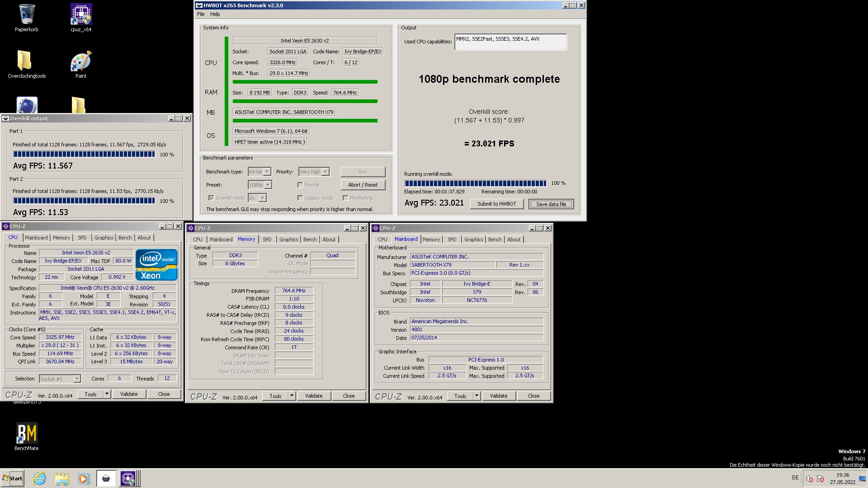Click the HWBOT x265 title bar icon
868x488 pixels.
click(x=199, y=5)
